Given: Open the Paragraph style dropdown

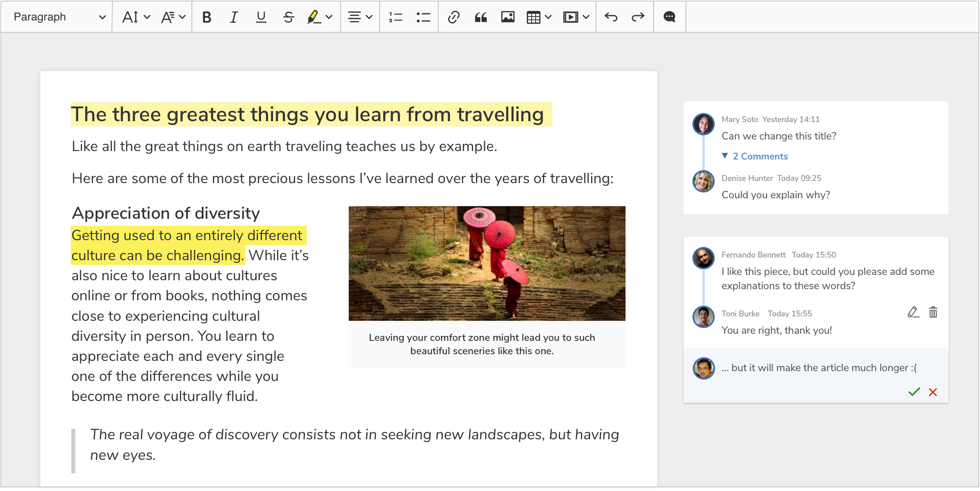Looking at the screenshot, I should [x=56, y=17].
